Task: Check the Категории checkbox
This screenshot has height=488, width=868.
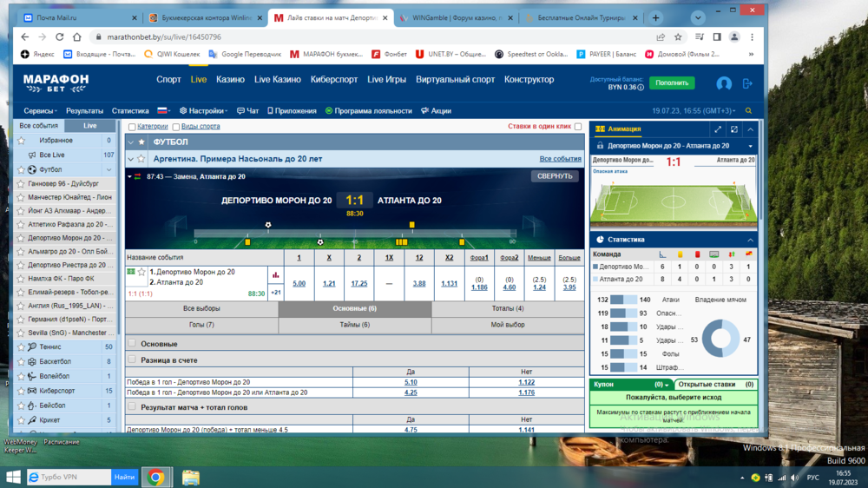Action: tap(132, 127)
